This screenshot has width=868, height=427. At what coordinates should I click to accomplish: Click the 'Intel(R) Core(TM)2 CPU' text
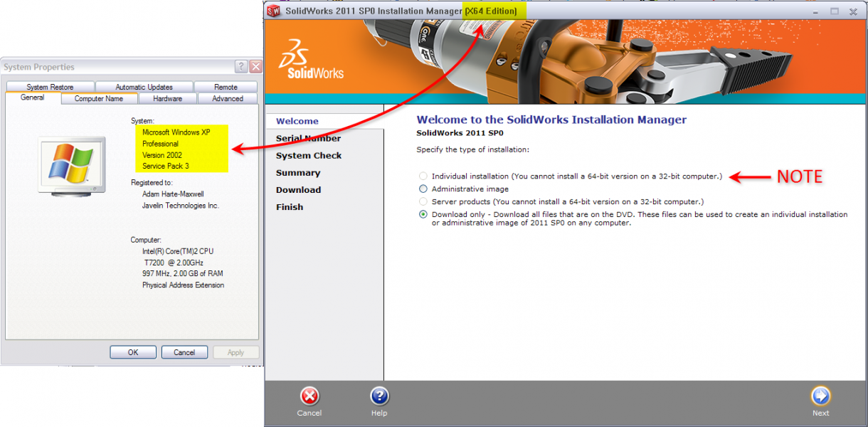[178, 251]
